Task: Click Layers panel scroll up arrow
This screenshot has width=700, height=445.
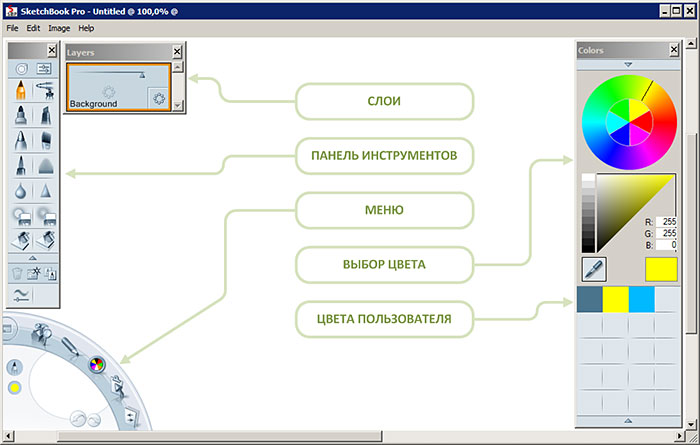Action: pyautogui.click(x=178, y=67)
